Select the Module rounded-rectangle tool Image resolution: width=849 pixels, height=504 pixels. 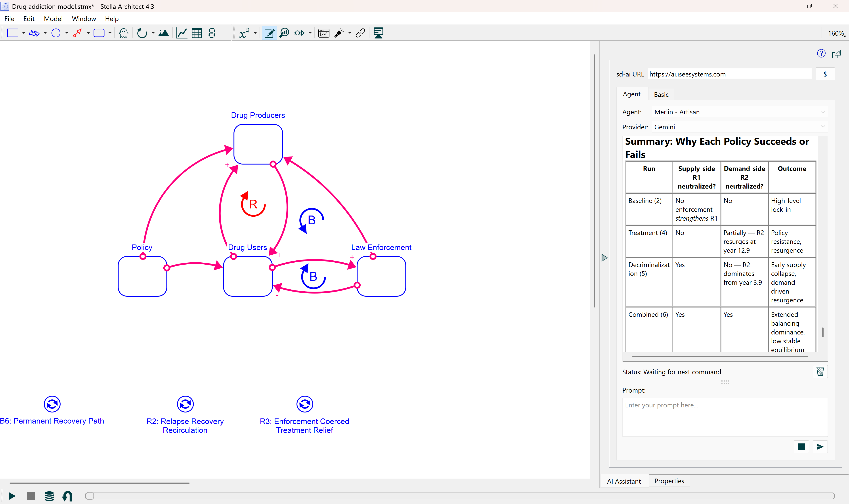coord(99,33)
